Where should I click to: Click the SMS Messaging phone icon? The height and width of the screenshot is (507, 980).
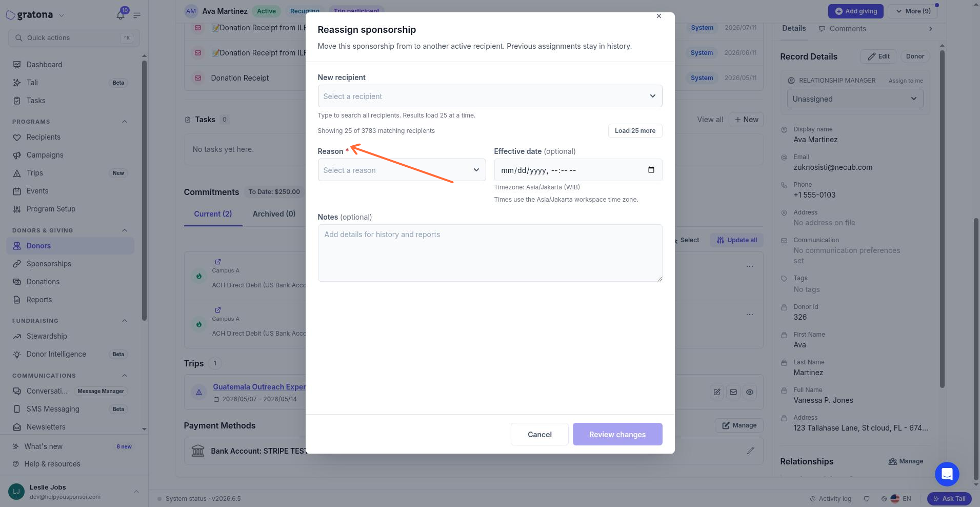click(17, 409)
